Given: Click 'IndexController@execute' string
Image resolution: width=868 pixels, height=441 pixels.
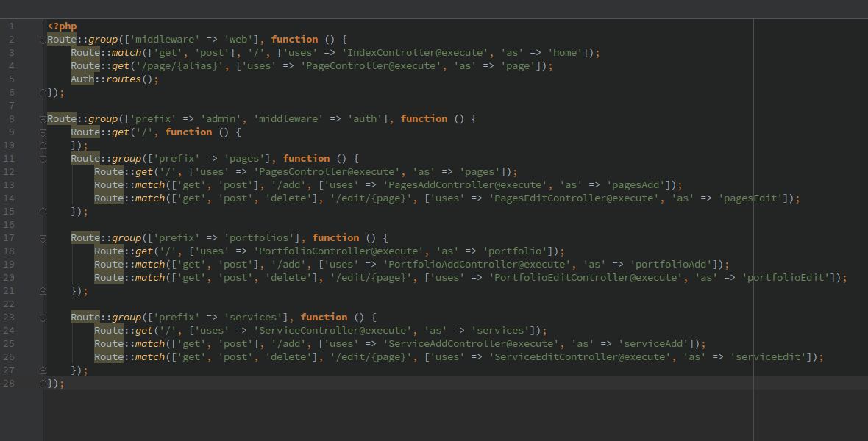Looking at the screenshot, I should (x=415, y=53).
